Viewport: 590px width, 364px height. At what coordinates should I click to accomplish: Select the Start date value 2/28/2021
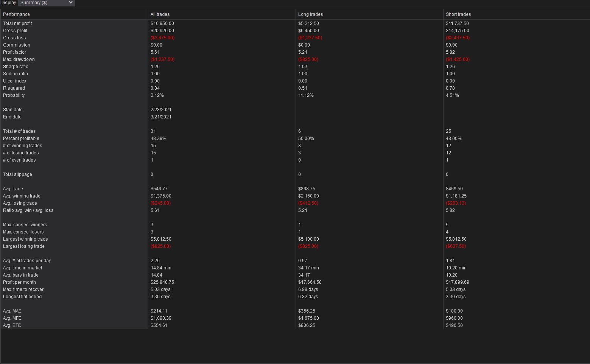(x=161, y=110)
